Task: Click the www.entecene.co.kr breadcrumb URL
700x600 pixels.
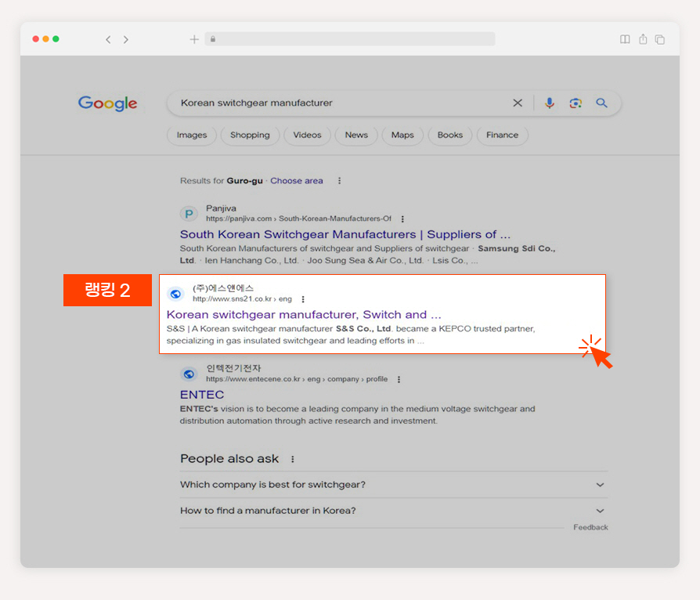Action: coord(297,379)
